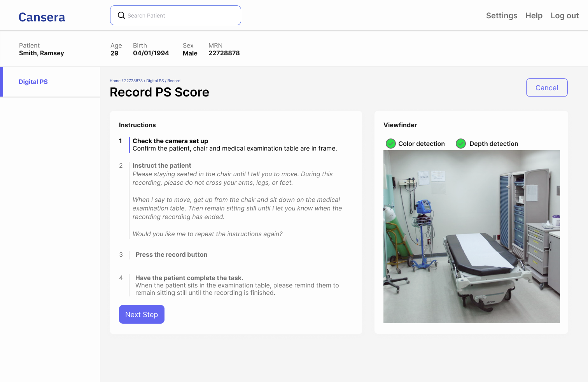Click the Search Patient input field
Image resolution: width=588 pixels, height=382 pixels.
click(x=175, y=15)
